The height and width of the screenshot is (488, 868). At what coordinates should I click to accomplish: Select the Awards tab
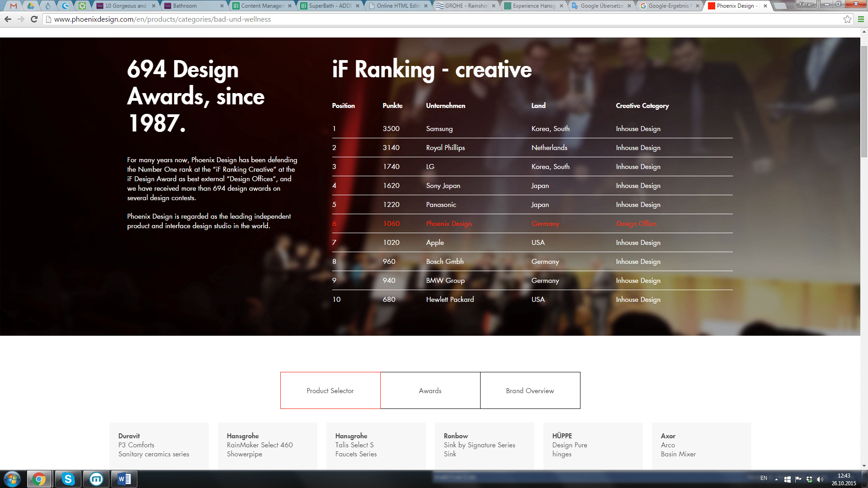[x=430, y=390]
